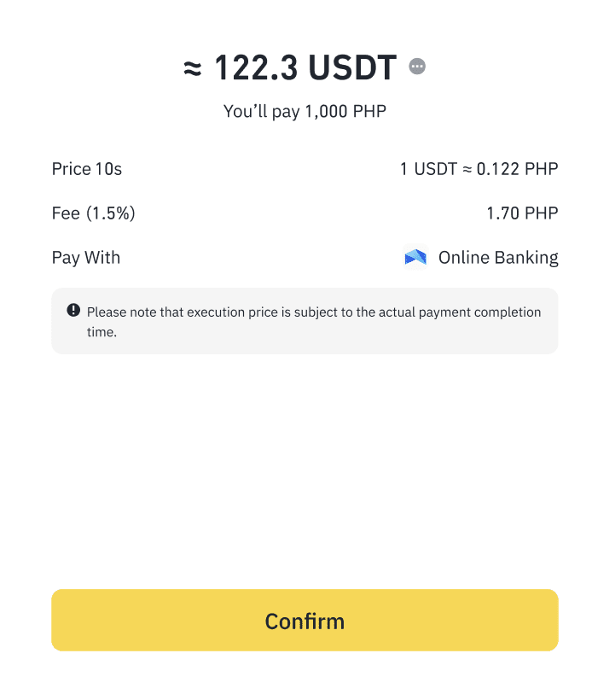
Task: Click the 10s price refresh countdown
Action: coord(109,169)
